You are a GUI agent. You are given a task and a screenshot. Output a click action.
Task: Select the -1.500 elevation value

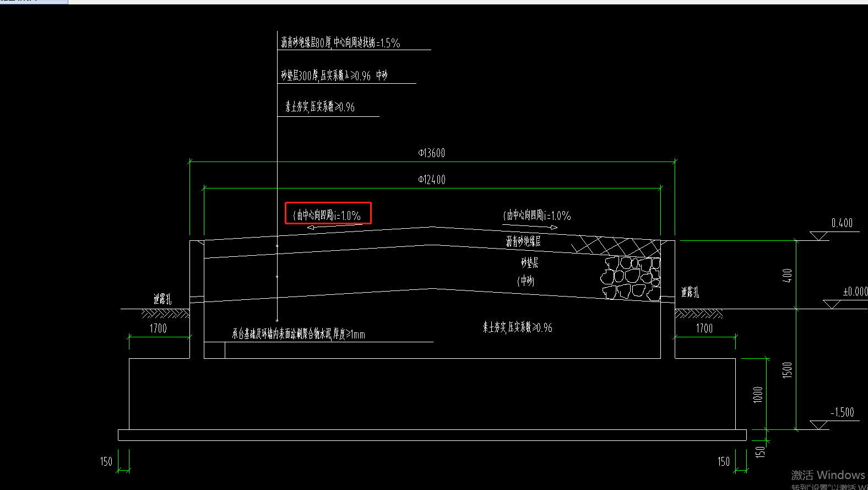(842, 412)
